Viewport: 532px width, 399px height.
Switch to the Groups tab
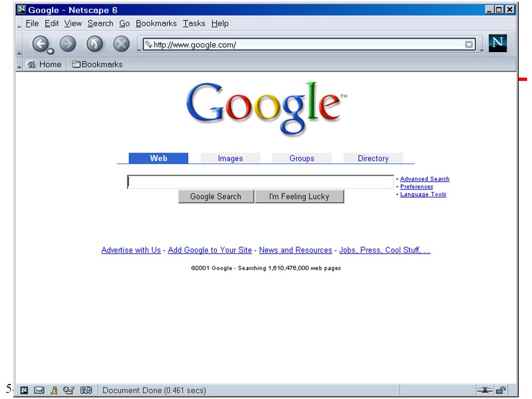(x=302, y=158)
